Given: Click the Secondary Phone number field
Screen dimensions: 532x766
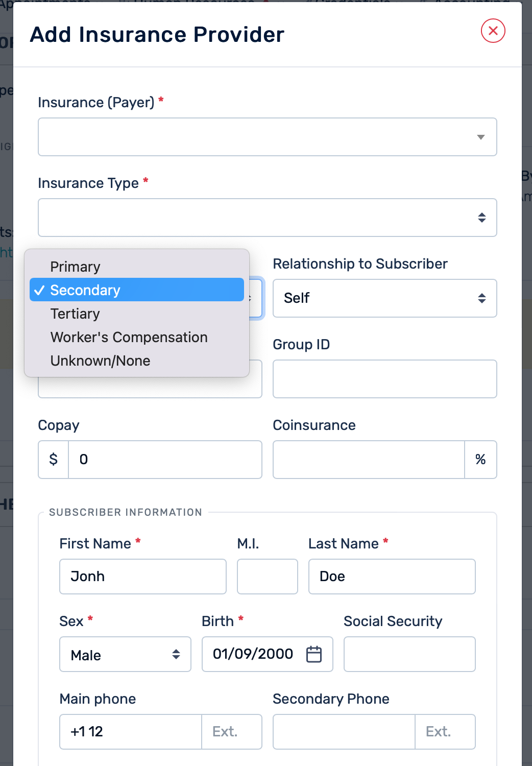Looking at the screenshot, I should (x=344, y=732).
